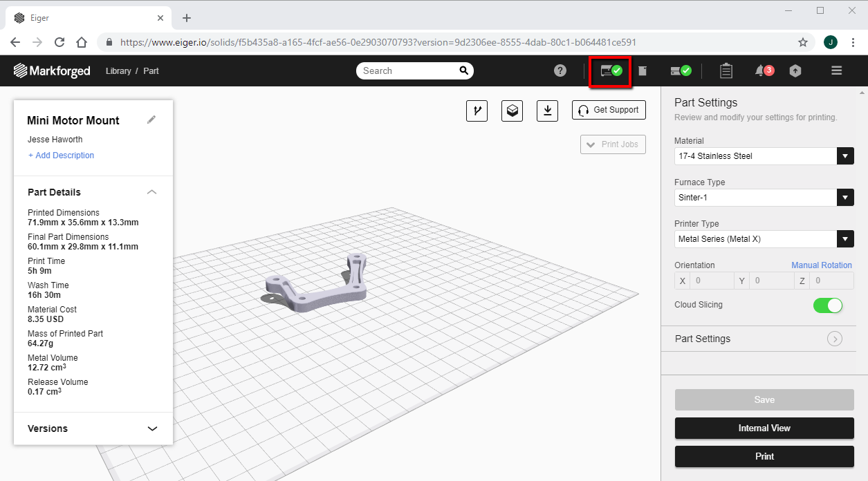Click the search magnifier icon
The height and width of the screenshot is (481, 868).
coord(463,70)
